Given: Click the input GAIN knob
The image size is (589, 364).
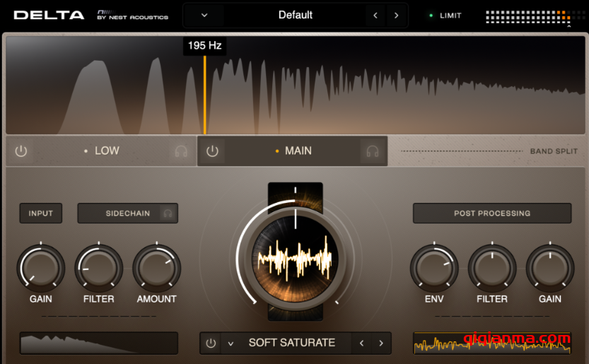Looking at the screenshot, I should coord(41,268).
